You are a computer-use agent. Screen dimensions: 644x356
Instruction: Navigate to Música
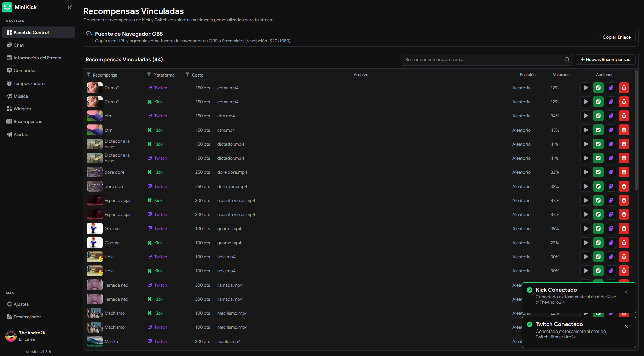tap(39, 96)
